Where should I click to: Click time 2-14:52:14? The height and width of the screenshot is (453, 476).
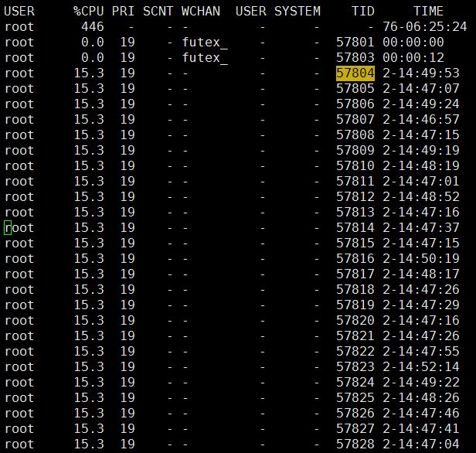[x=421, y=367]
